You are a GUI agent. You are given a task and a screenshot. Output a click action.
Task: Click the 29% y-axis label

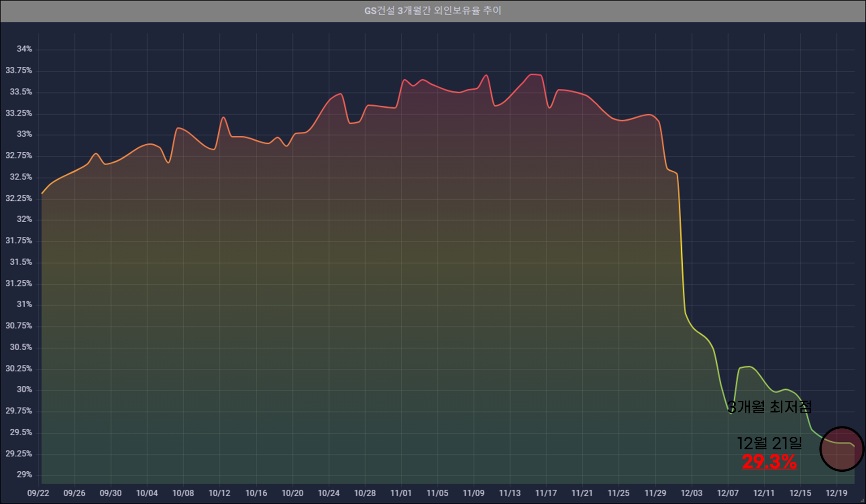click(x=24, y=474)
